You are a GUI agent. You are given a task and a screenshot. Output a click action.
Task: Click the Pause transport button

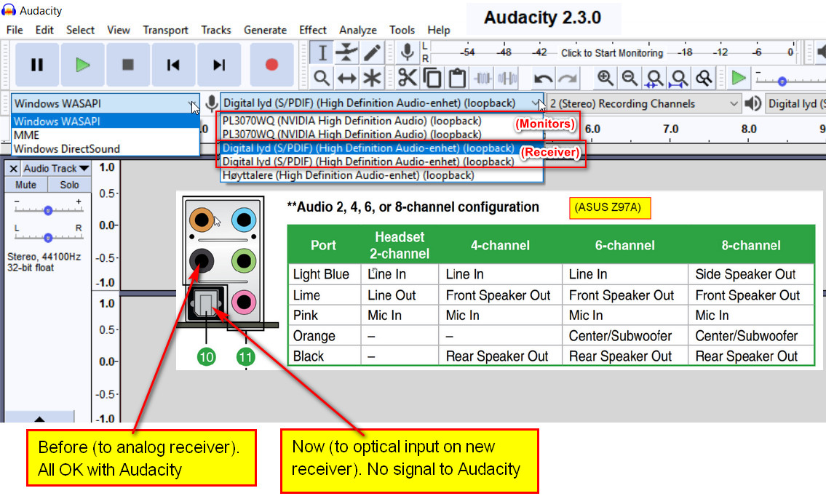37,65
